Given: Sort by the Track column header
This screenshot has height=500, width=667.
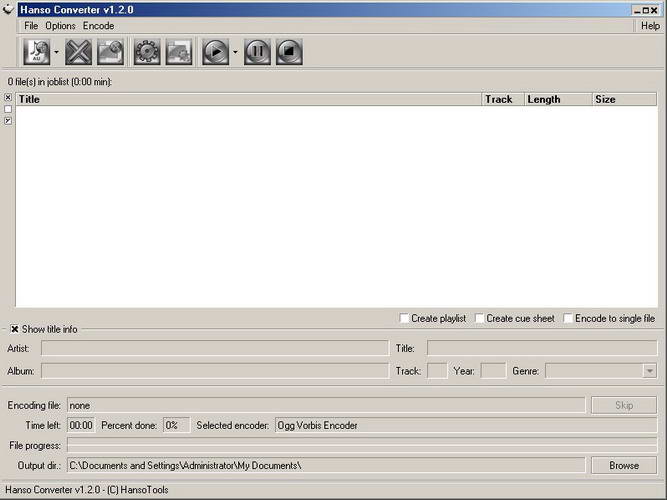Looking at the screenshot, I should (x=503, y=99).
